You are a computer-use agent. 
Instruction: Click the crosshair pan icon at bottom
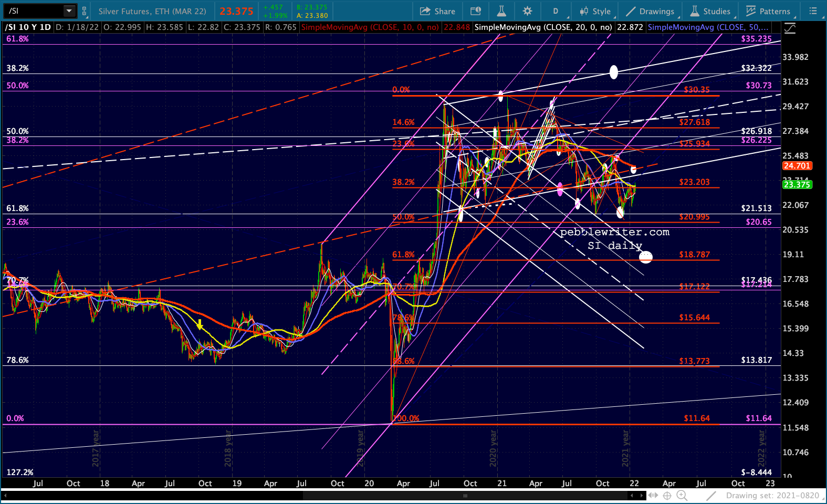click(667, 496)
